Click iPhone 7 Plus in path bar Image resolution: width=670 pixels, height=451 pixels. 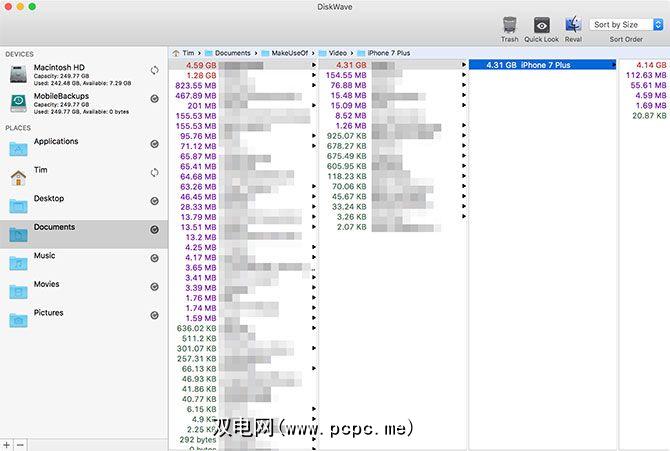[384, 53]
